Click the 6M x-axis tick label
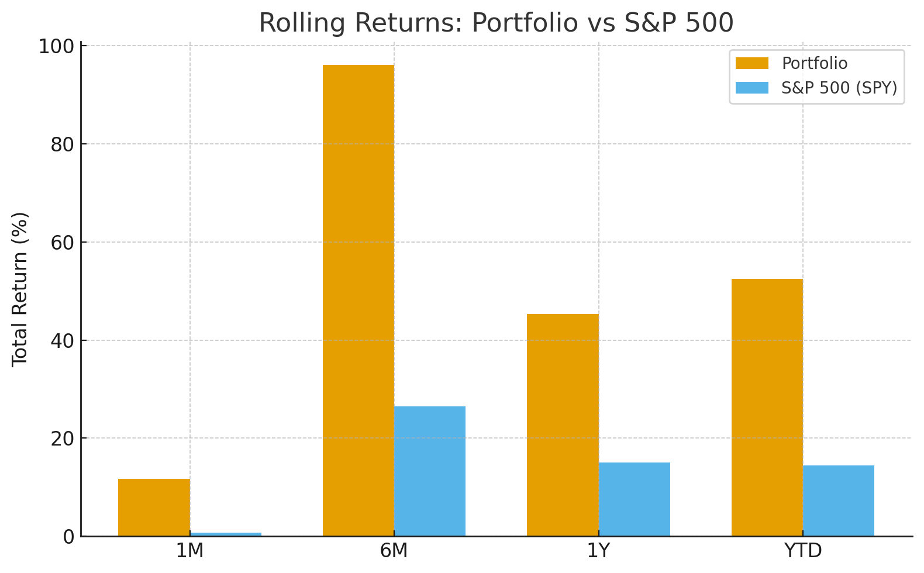The width and height of the screenshot is (924, 573). pos(394,551)
